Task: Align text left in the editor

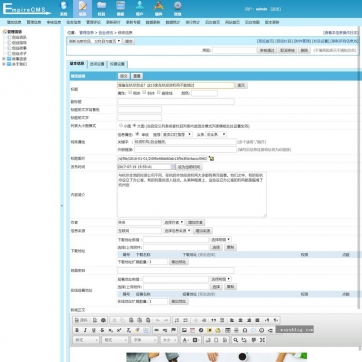Action: tap(232, 320)
